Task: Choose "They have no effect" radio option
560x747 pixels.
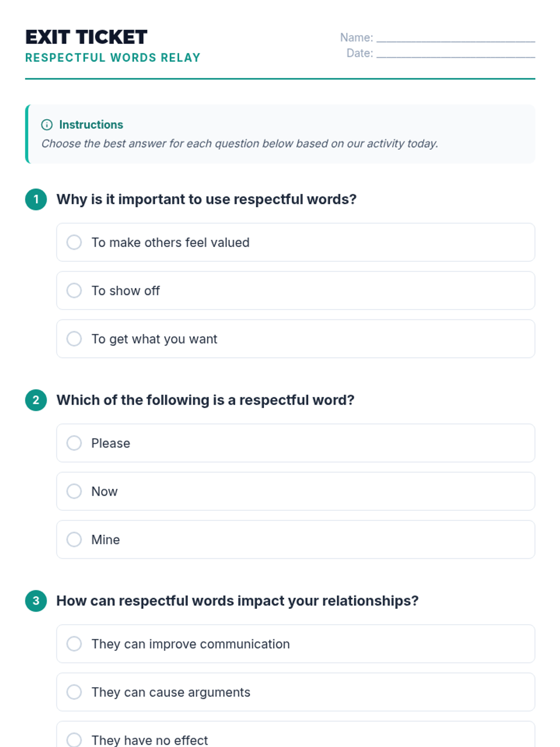Action: point(74,740)
